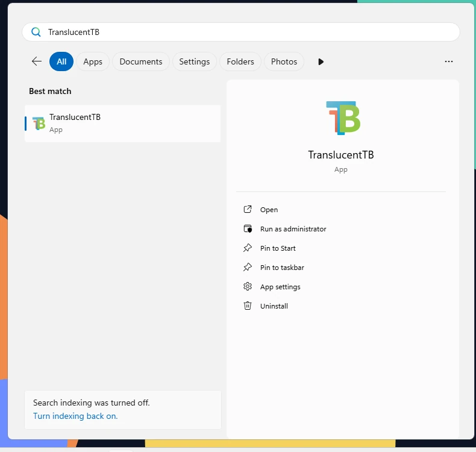Choose Pin to Start

click(278, 248)
